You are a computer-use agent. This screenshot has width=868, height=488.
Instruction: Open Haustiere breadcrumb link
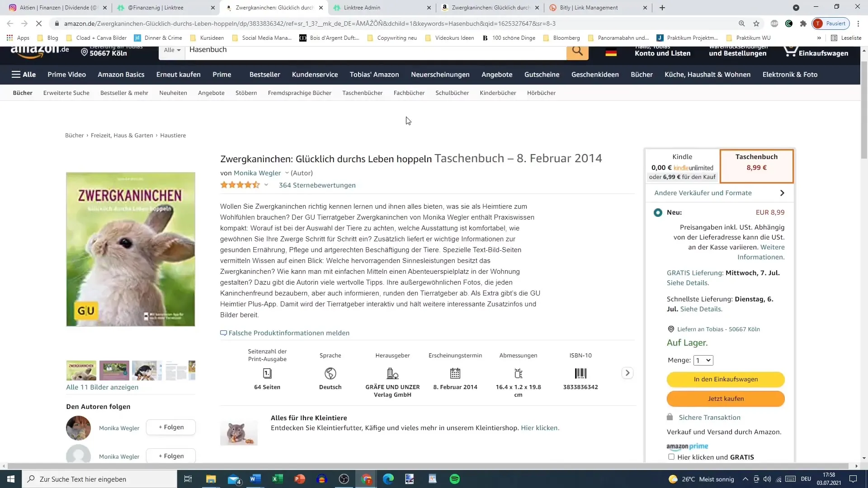[x=173, y=136]
